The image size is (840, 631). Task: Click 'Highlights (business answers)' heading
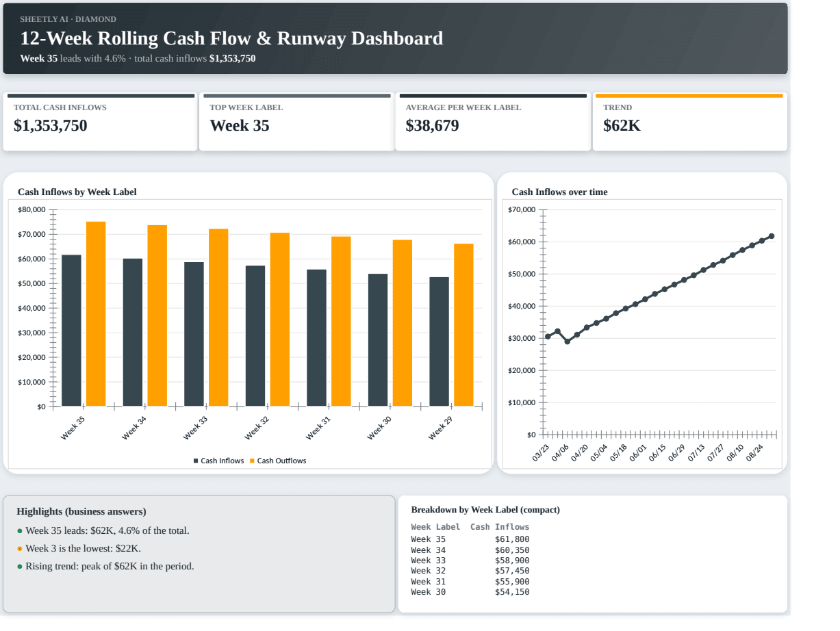[81, 512]
